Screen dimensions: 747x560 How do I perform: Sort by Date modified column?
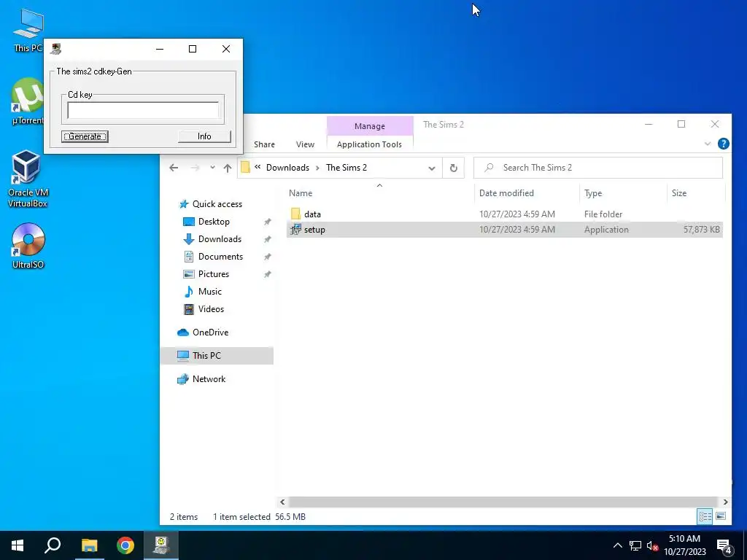506,193
